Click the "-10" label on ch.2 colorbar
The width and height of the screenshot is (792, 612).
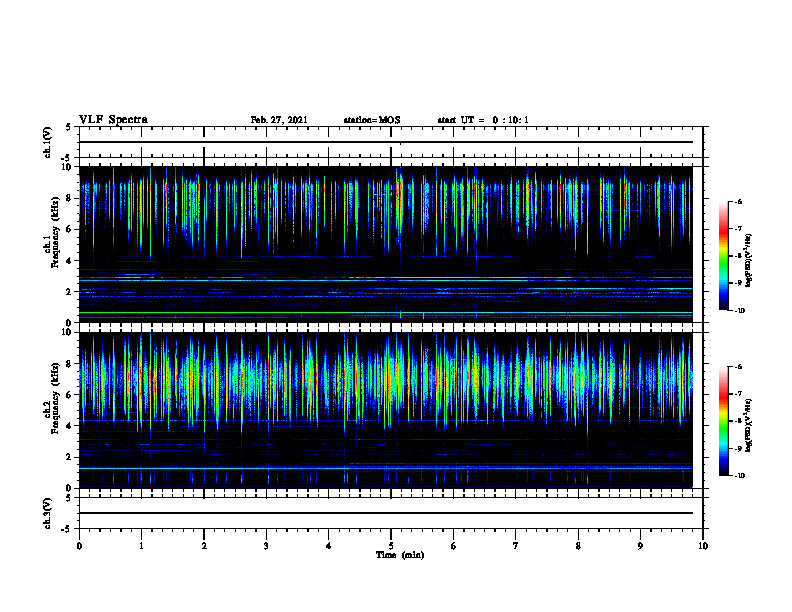(739, 476)
